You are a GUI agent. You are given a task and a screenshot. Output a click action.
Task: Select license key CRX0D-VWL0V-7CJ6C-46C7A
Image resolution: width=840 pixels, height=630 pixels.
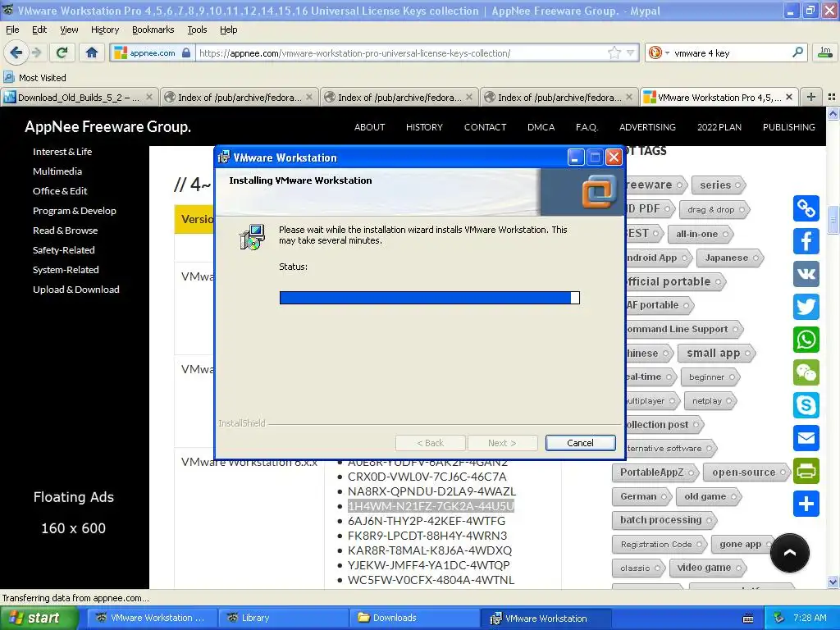pyautogui.click(x=427, y=477)
